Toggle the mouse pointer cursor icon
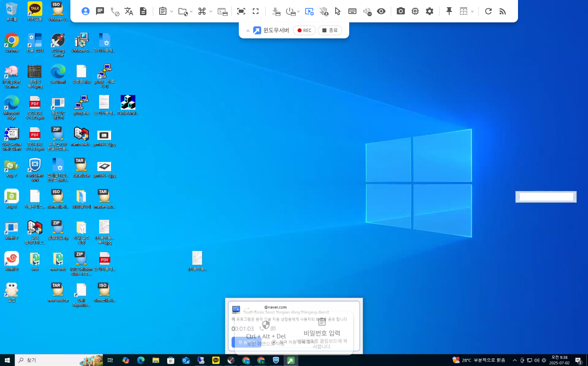Screen dimensions: 588x366 338,11
